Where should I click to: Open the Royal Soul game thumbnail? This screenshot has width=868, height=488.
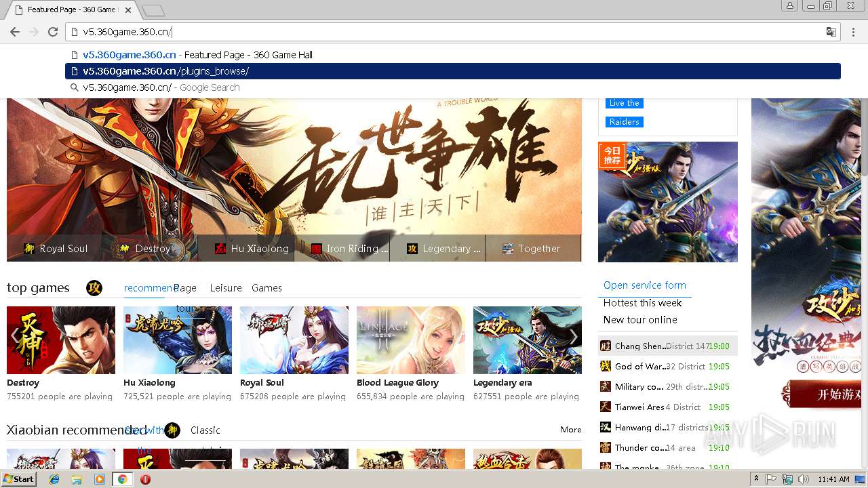pyautogui.click(x=294, y=340)
